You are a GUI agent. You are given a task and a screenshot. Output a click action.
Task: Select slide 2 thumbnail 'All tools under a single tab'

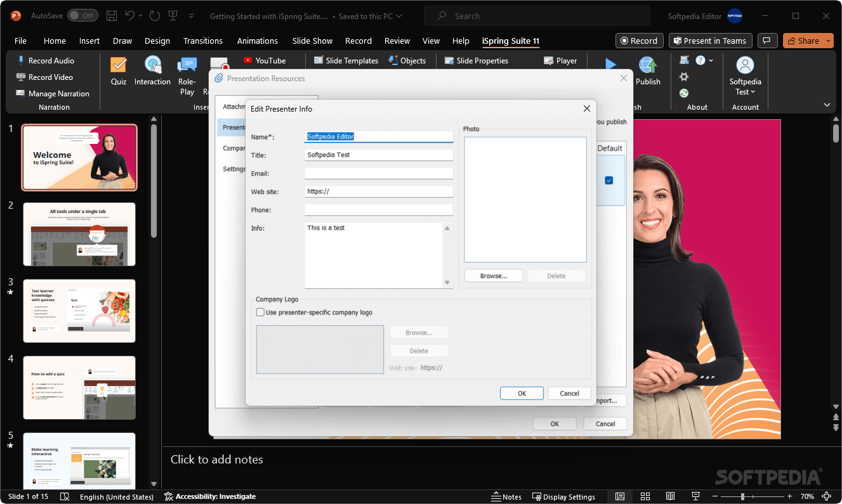(x=79, y=234)
